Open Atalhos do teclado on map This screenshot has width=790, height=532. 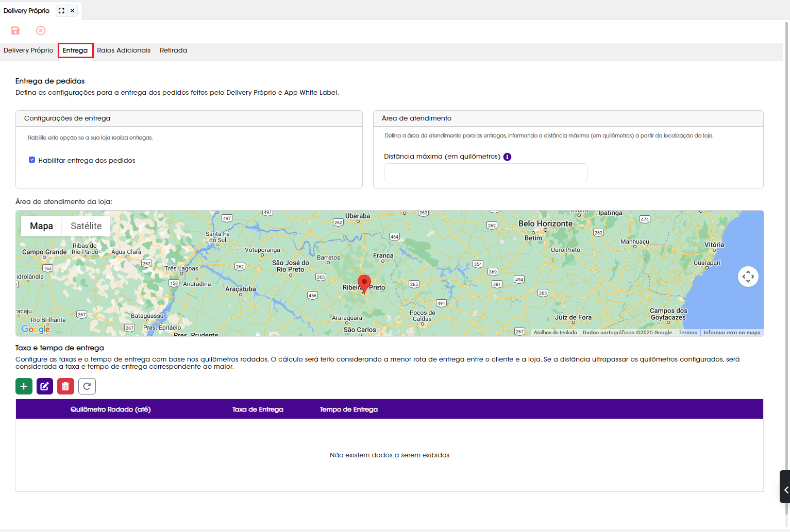coord(555,333)
